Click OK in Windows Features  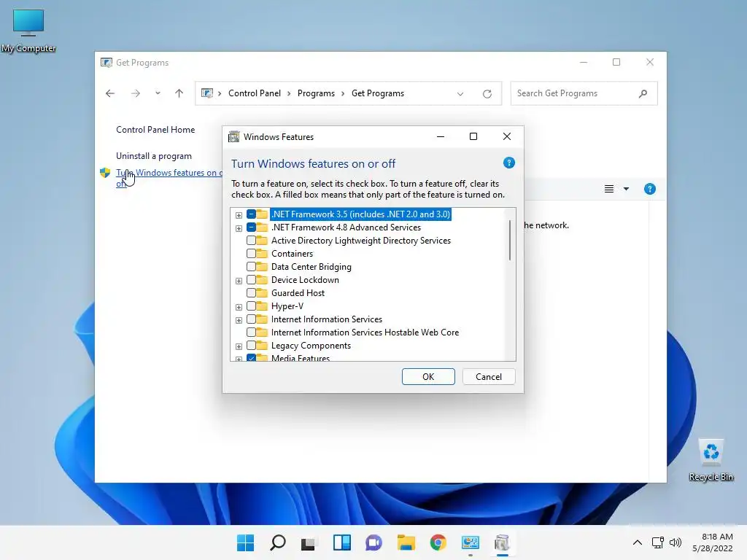pos(428,377)
